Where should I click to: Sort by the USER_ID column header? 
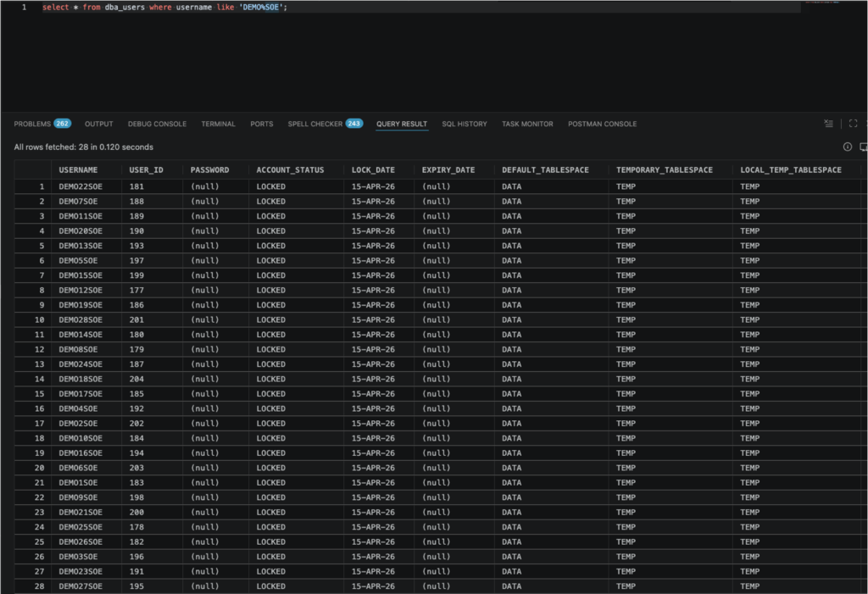(x=153, y=170)
